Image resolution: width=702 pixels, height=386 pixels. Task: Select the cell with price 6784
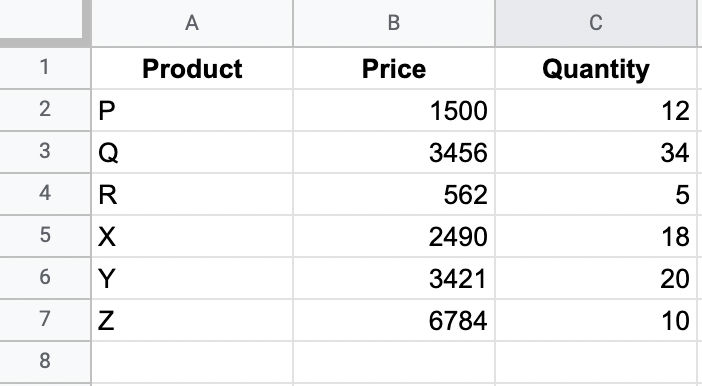tap(394, 320)
